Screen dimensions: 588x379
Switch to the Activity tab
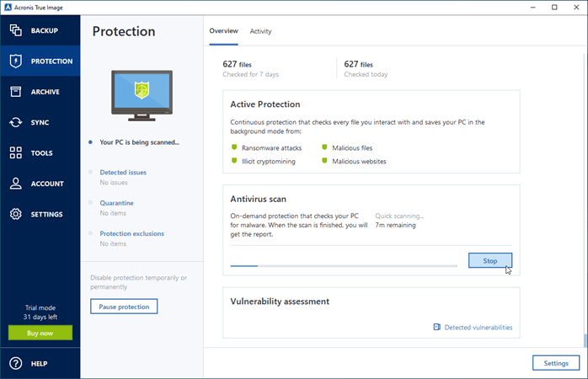[260, 31]
